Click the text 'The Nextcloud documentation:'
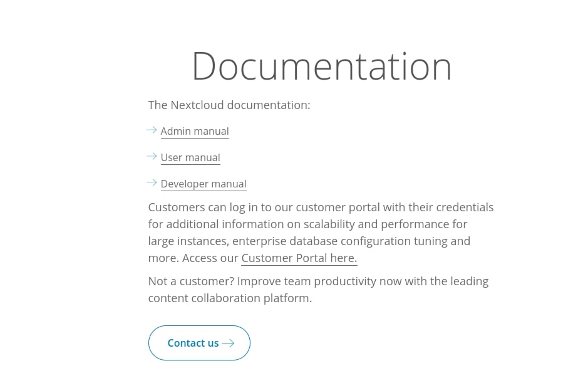 229,105
